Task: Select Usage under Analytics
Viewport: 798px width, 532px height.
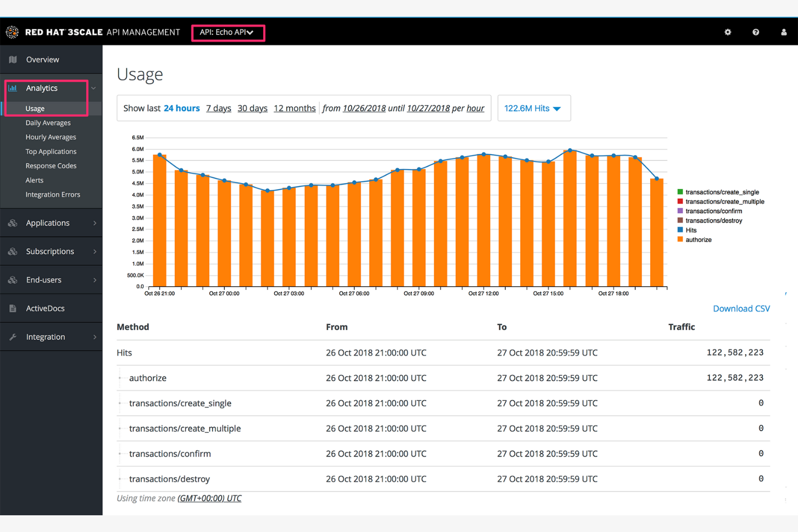Action: (x=35, y=109)
